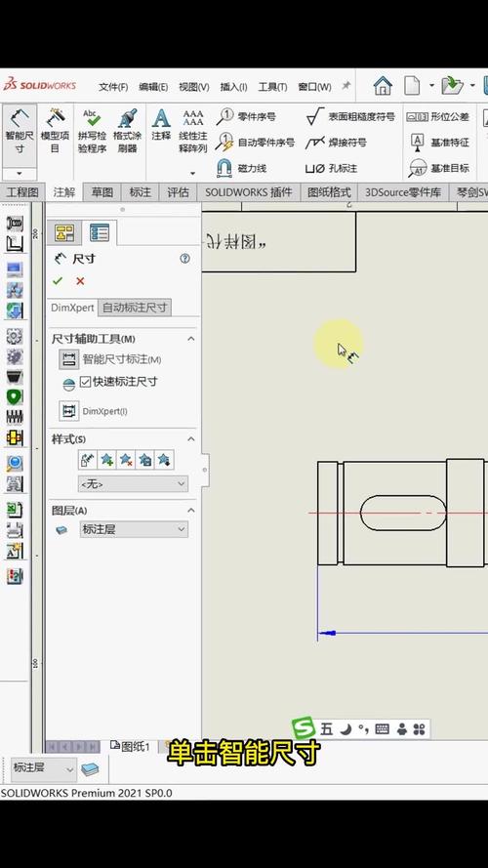Click the pin icon beside 窗口 menu

346,86
